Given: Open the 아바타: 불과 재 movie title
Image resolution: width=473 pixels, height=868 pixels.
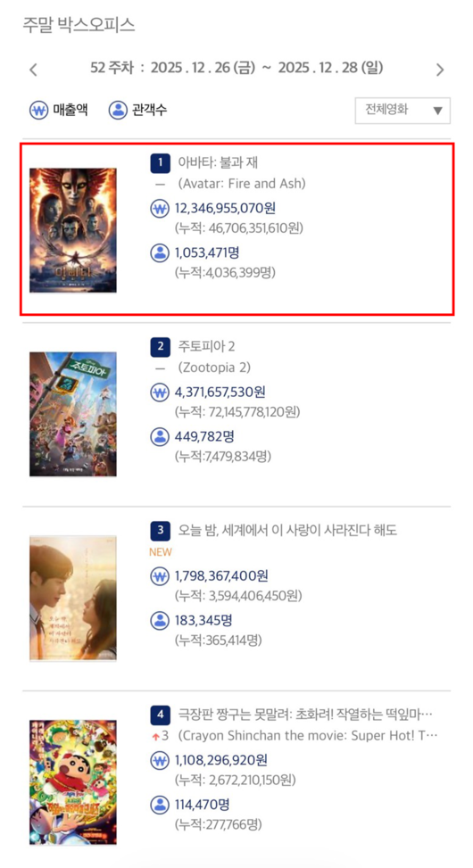Looking at the screenshot, I should coord(218,162).
